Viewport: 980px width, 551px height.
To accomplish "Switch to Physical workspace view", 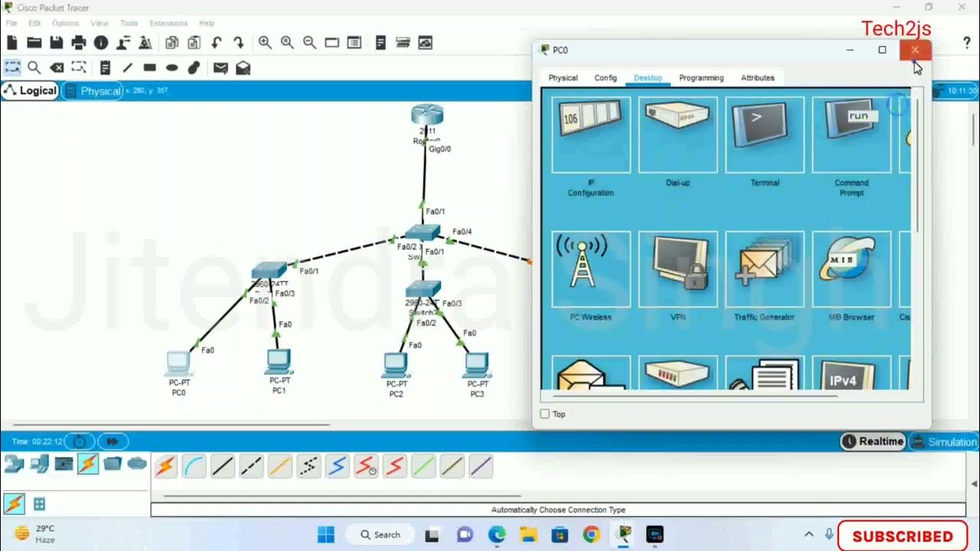I will [93, 91].
